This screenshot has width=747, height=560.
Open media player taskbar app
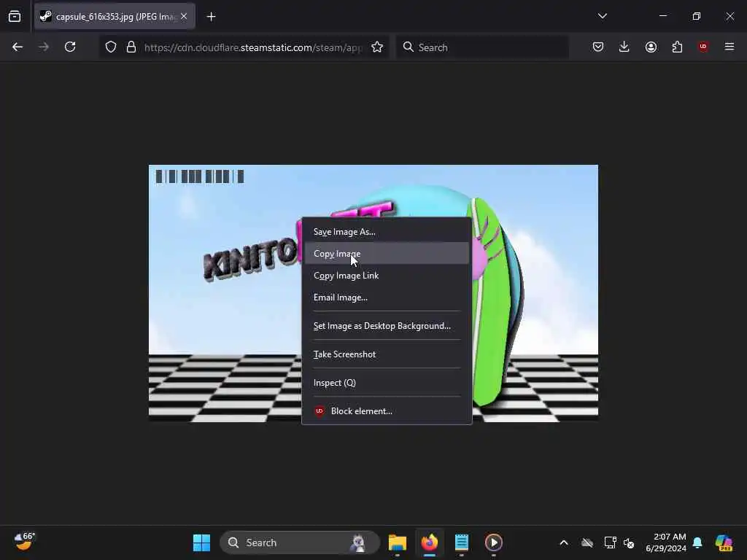coord(494,542)
